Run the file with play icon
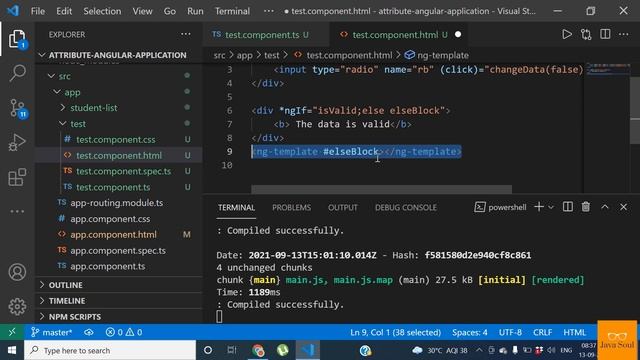Viewport: 640px width, 360px height. (567, 34)
